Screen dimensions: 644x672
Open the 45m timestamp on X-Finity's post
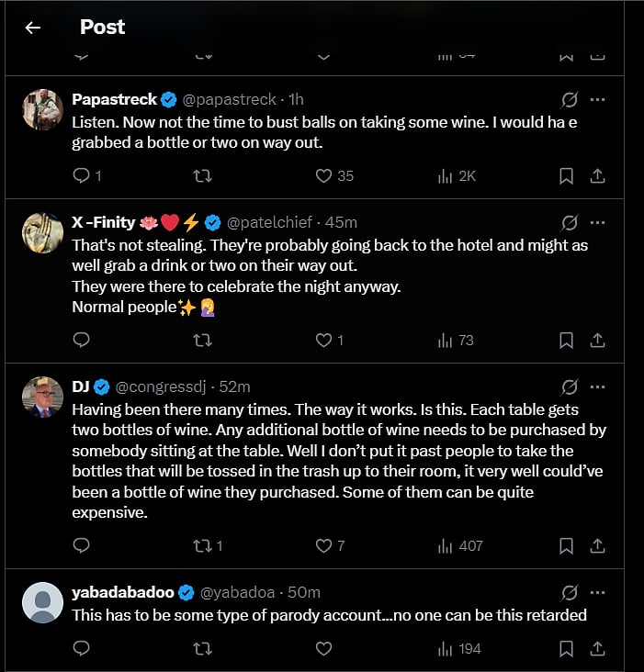point(342,222)
